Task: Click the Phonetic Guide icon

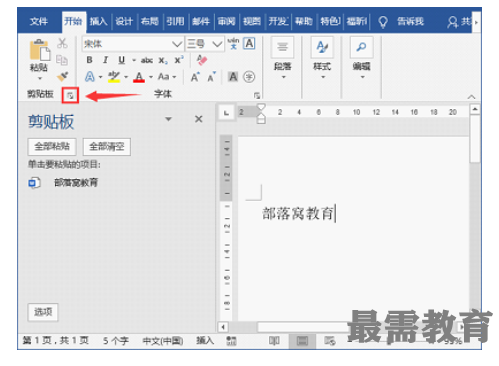Action: point(233,43)
